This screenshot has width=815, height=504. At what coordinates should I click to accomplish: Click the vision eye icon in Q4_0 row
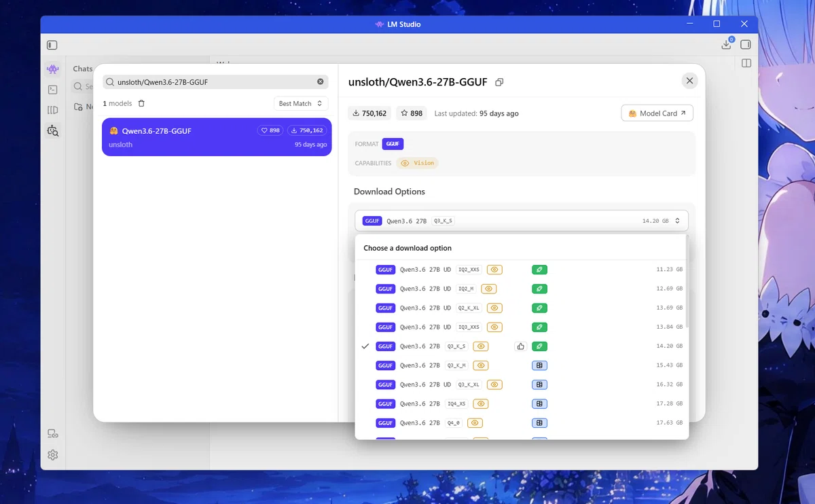[x=475, y=422]
